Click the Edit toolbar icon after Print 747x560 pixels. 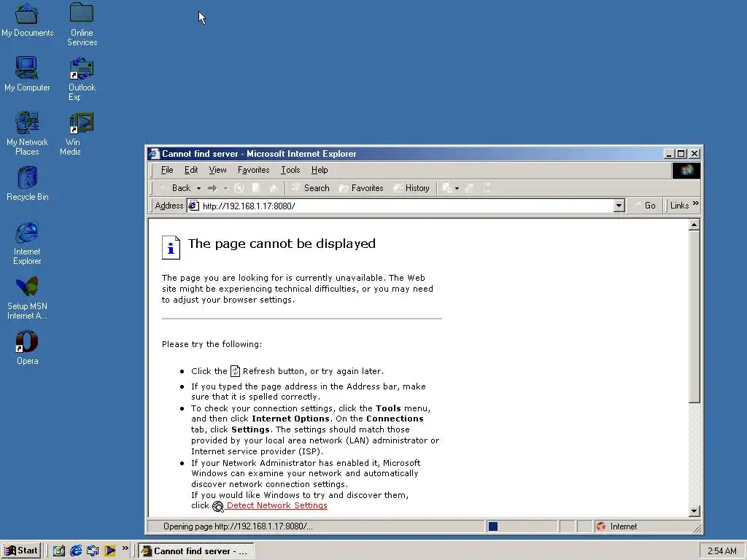[x=487, y=188]
